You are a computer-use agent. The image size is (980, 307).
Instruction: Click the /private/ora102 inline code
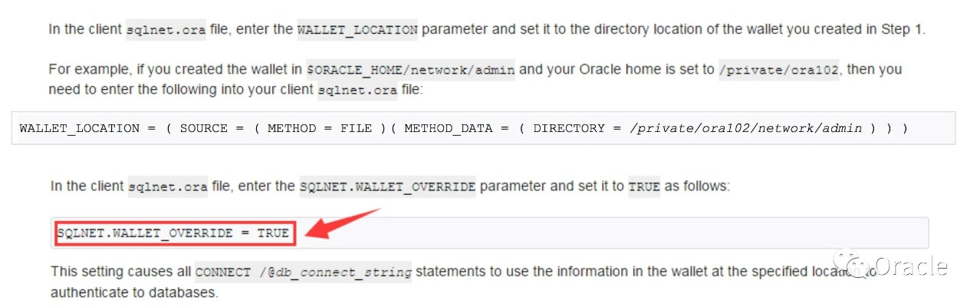(x=780, y=70)
